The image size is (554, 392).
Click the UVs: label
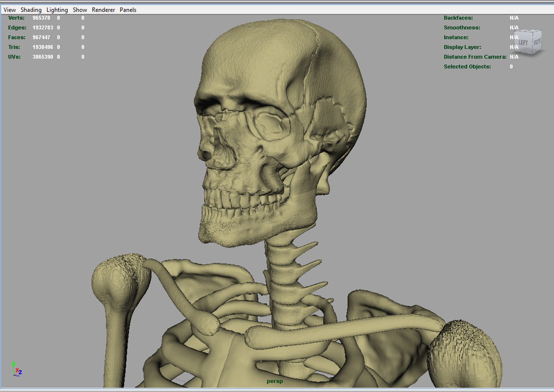coord(15,57)
